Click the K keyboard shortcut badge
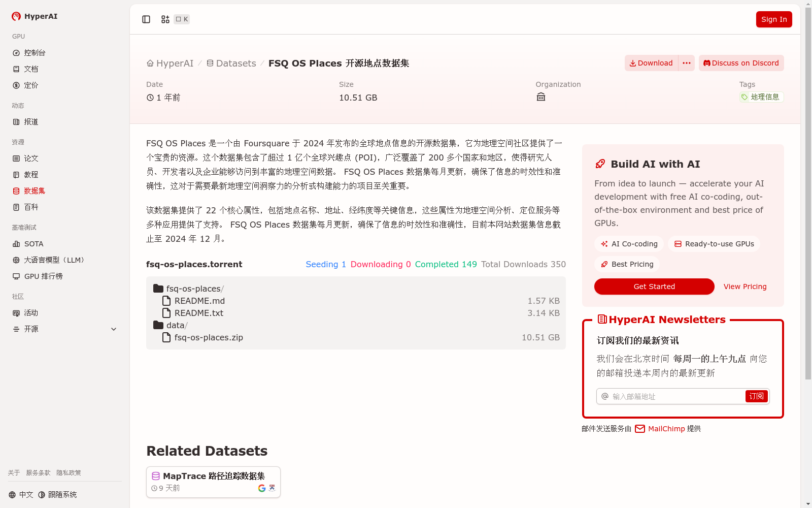 (182, 19)
